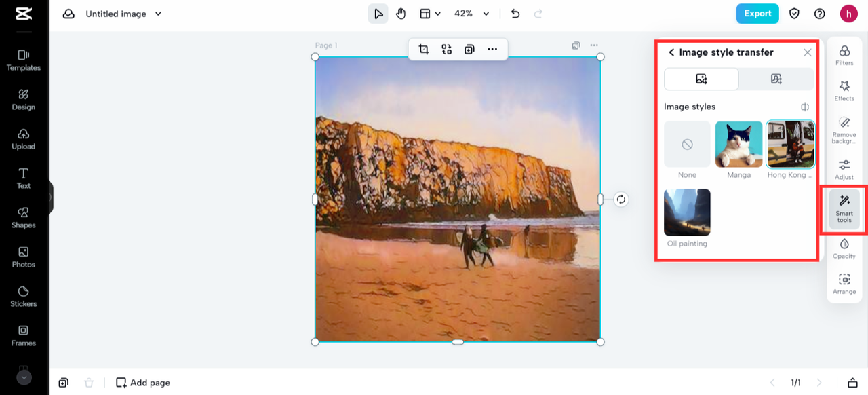Click the 1/1 page indicator
This screenshot has width=868, height=395.
coord(795,383)
